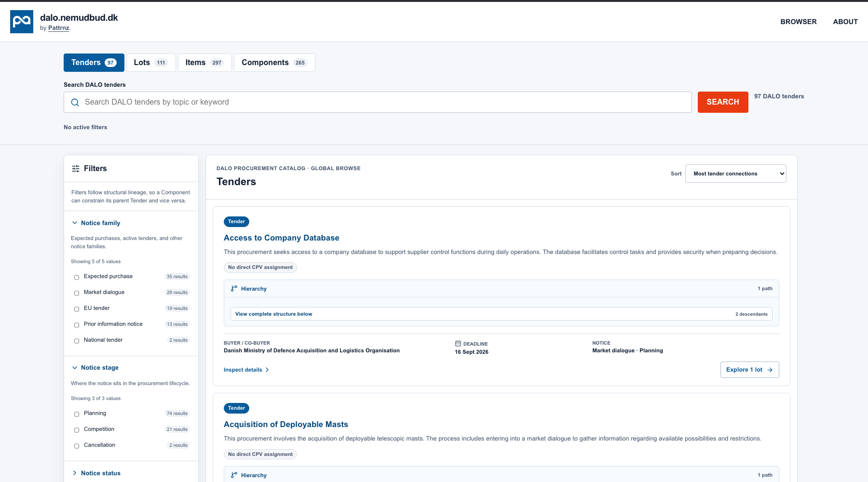Click the No direct CPV assignment tag on Access to Company Database
Screen dimensions: 868x482
[x=260, y=268]
